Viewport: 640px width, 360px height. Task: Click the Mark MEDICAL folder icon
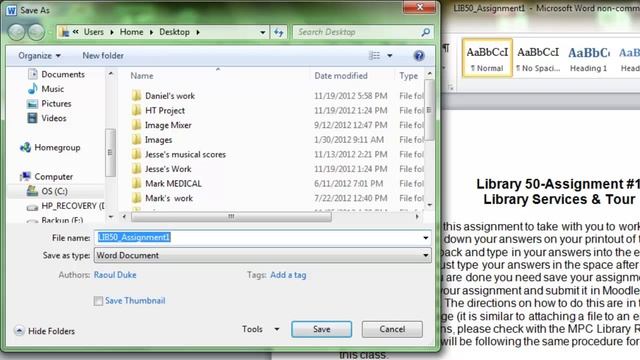136,184
